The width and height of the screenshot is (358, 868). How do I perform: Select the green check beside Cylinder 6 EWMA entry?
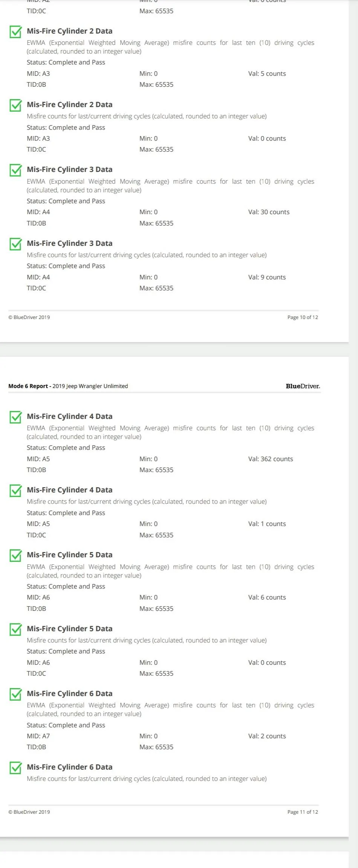15,694
